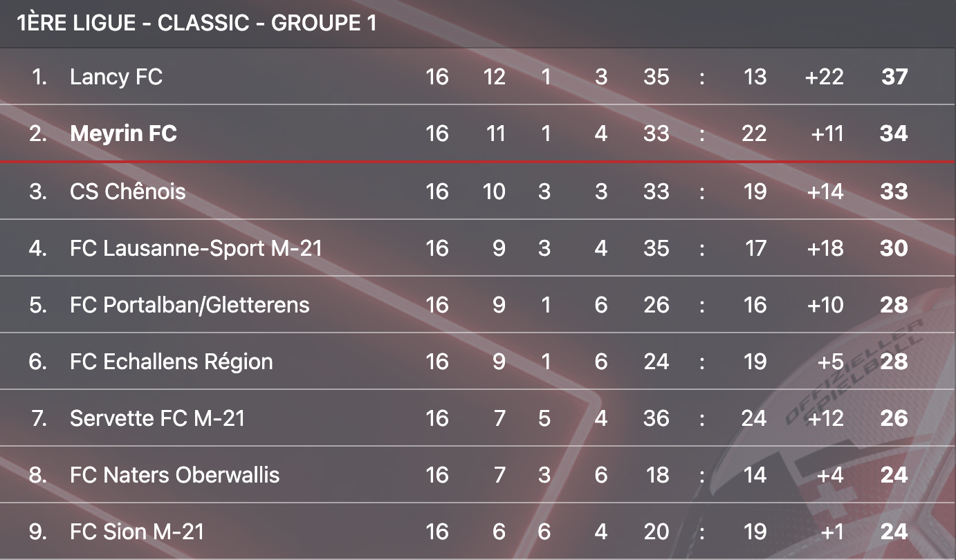Select CS Chênois's +14 goal difference
This screenshot has width=956, height=560.
pyautogui.click(x=825, y=191)
